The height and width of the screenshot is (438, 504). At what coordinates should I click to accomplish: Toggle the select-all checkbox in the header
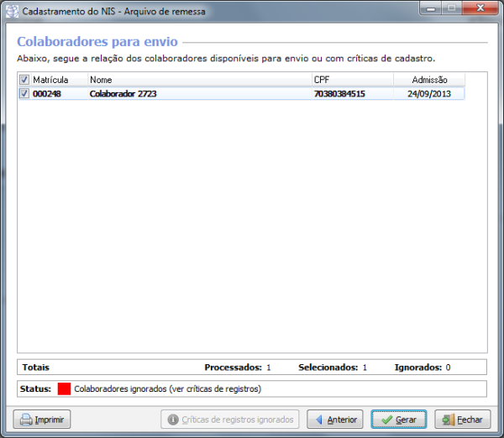coord(24,80)
